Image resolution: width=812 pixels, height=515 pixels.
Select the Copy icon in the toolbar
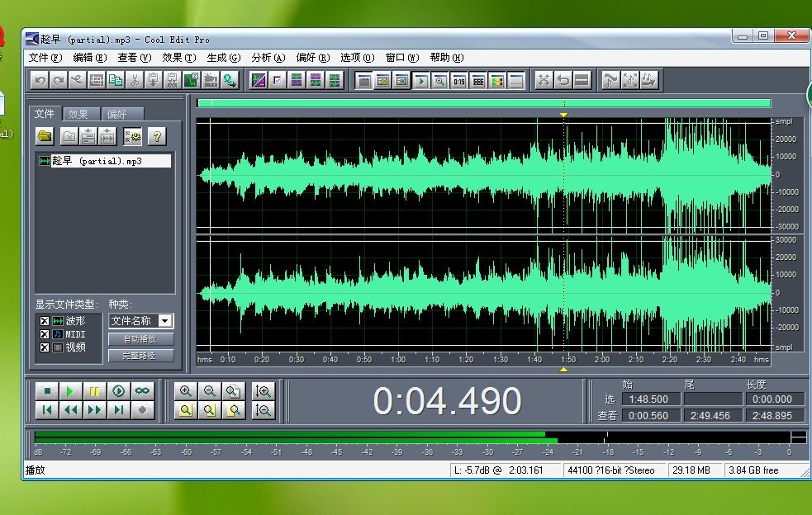116,80
